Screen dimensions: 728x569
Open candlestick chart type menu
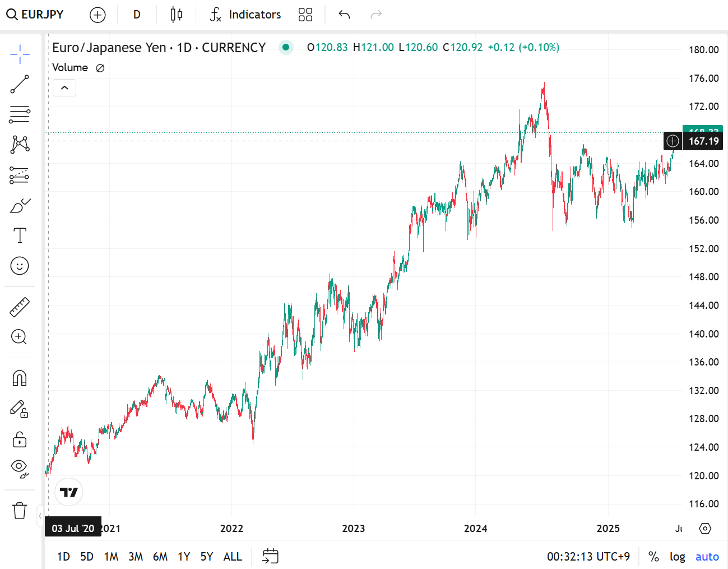click(x=176, y=15)
